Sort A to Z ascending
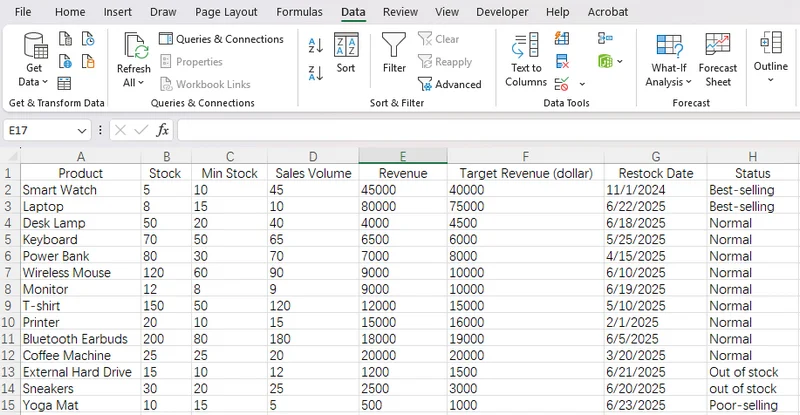 point(316,45)
